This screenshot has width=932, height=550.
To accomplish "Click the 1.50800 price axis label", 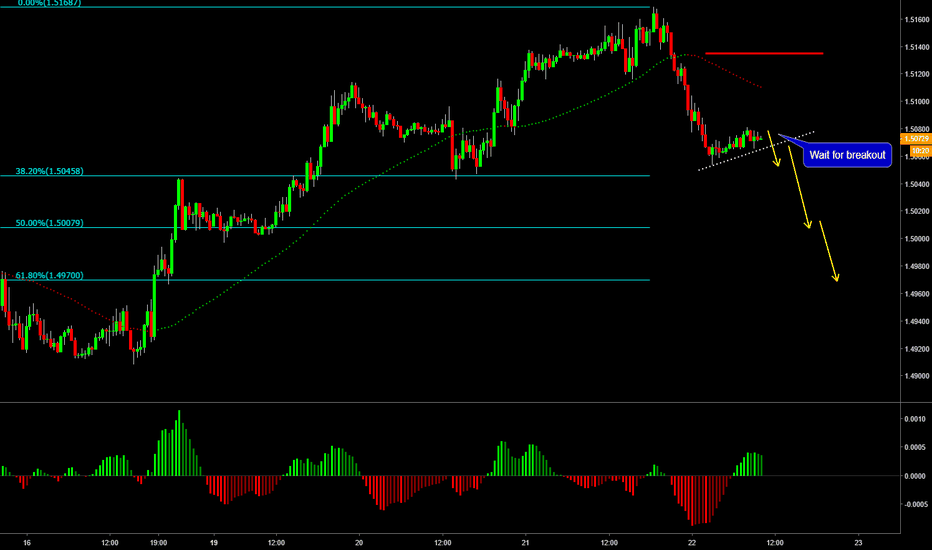I will click(x=917, y=129).
